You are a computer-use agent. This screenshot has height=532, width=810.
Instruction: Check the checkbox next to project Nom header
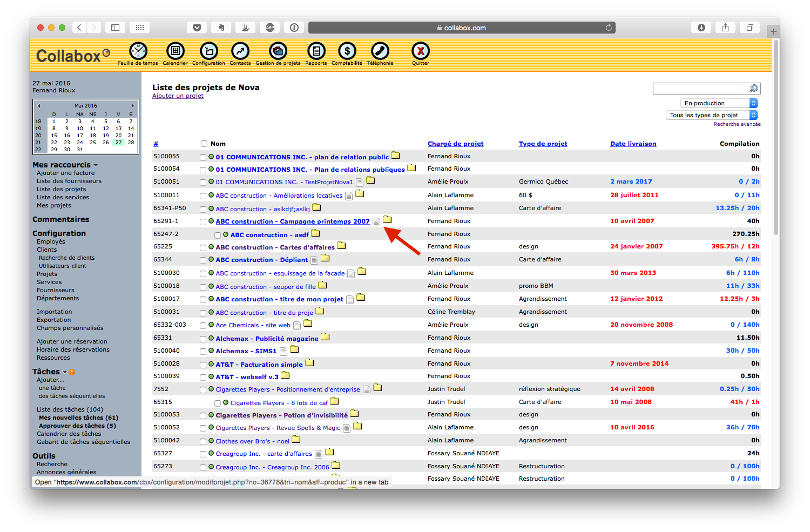(204, 144)
